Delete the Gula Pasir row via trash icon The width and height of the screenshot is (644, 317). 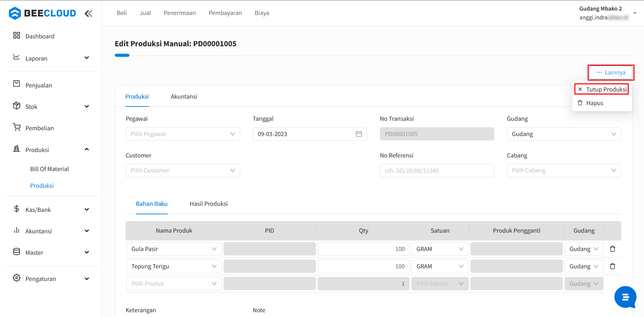[612, 249]
